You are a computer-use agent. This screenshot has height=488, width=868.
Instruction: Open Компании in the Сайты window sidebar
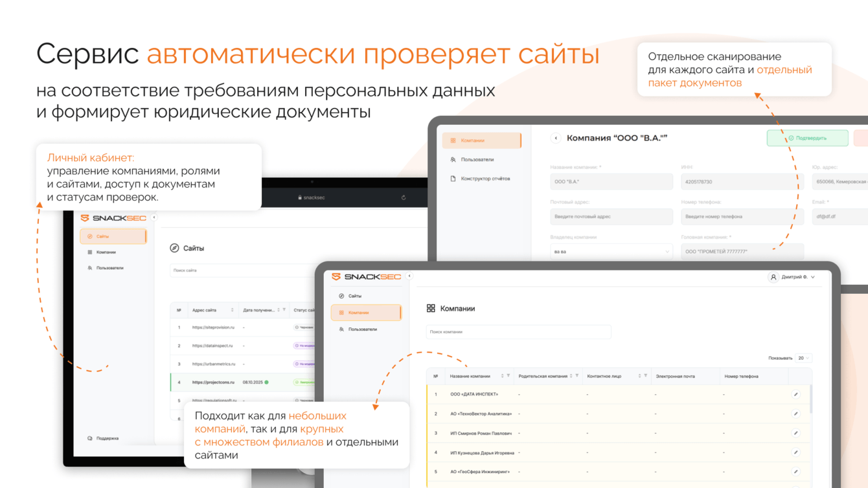(113, 252)
